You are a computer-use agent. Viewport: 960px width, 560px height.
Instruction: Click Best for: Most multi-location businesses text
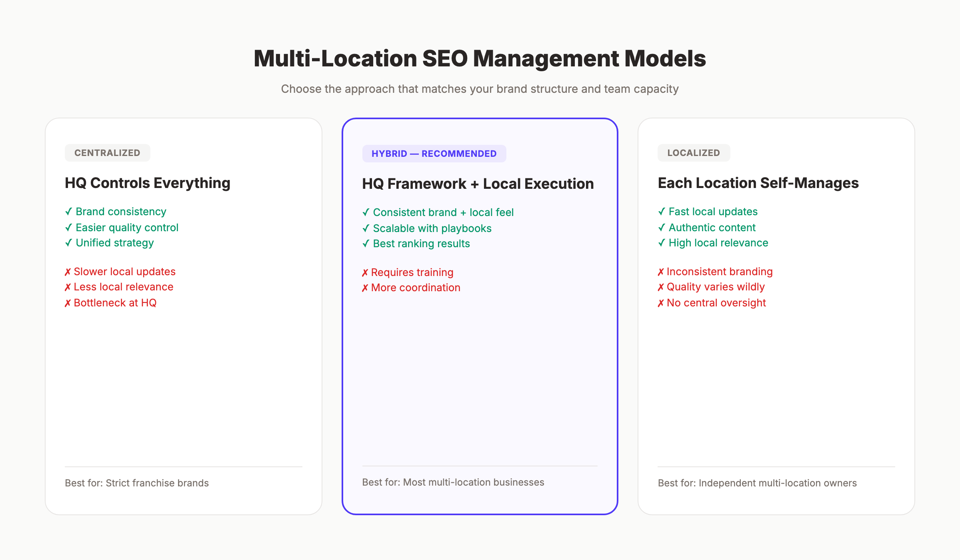pyautogui.click(x=453, y=482)
